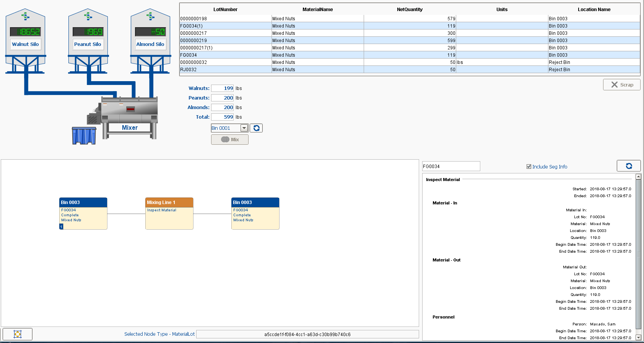Click the fit-to-view icon below the trace graph
Screen dimensions: 644x343
pos(18,334)
